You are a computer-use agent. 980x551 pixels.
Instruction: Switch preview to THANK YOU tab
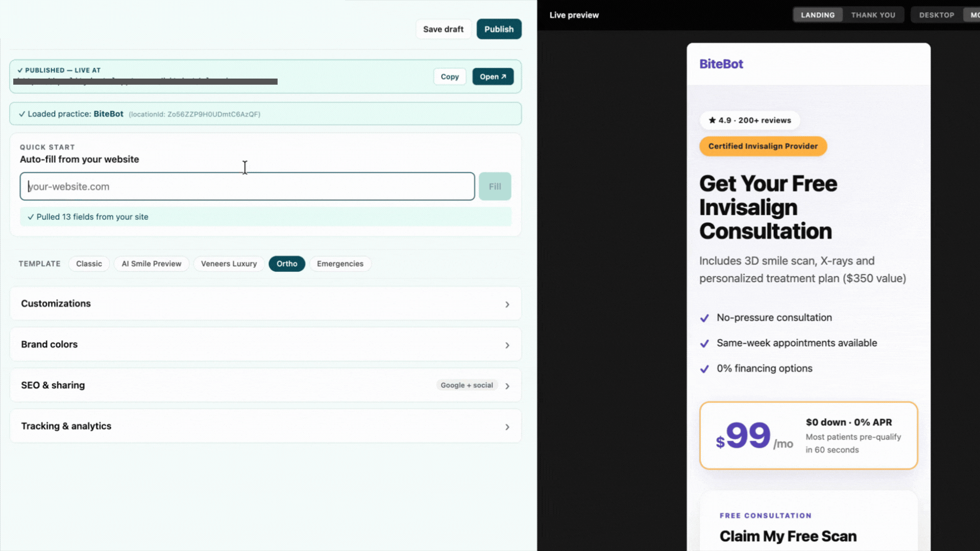873,15
